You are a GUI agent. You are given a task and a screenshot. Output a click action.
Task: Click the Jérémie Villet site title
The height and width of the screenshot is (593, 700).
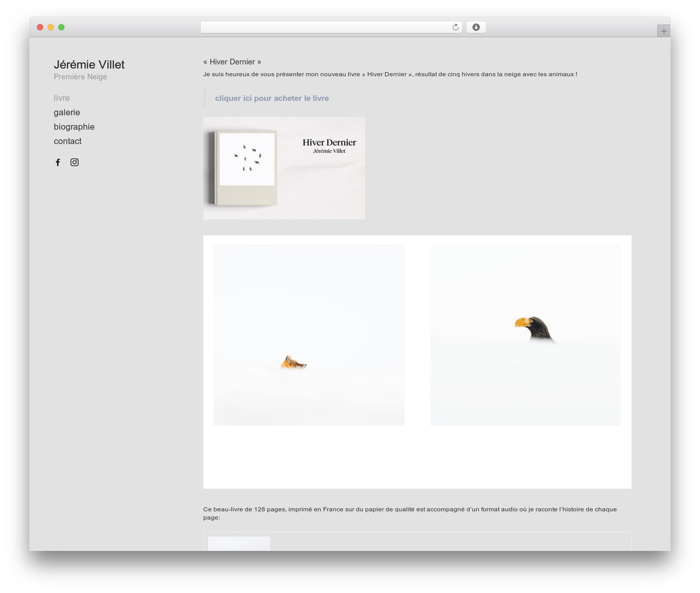(89, 65)
